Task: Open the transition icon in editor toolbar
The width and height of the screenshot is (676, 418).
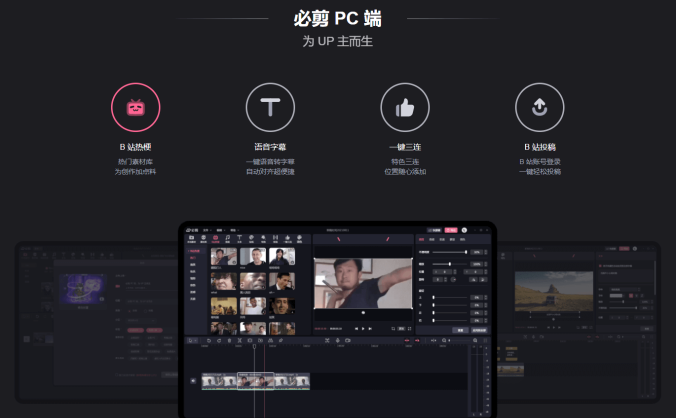Action: pyautogui.click(x=275, y=239)
